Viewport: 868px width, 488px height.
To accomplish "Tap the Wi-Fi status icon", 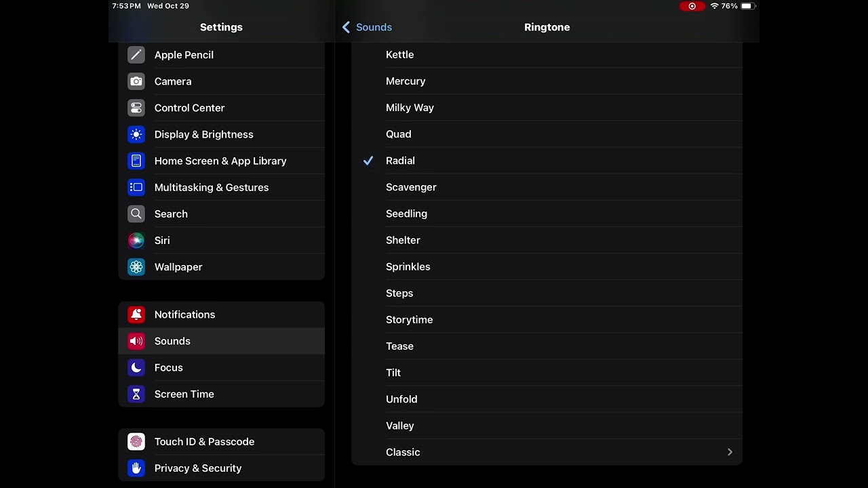I will (714, 6).
